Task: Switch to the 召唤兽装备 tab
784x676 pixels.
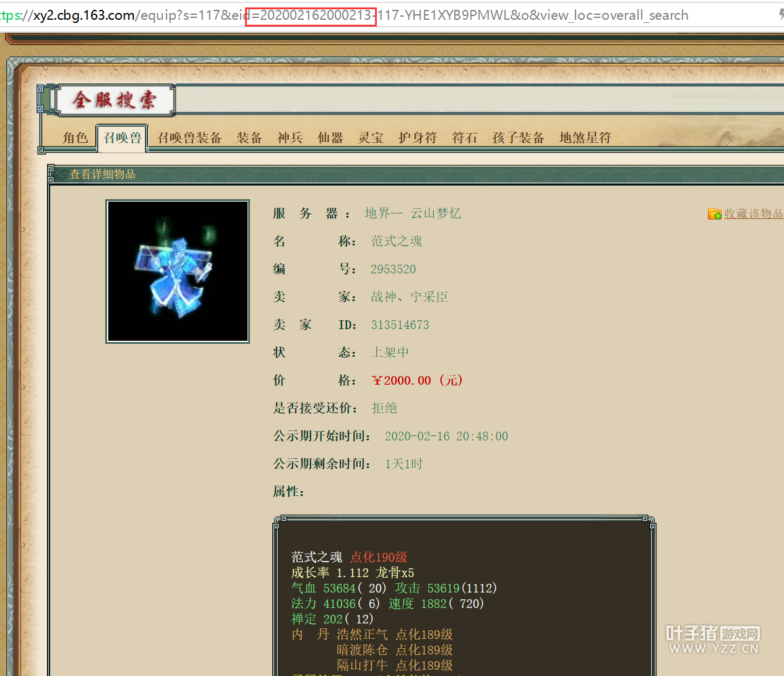Action: pyautogui.click(x=189, y=138)
